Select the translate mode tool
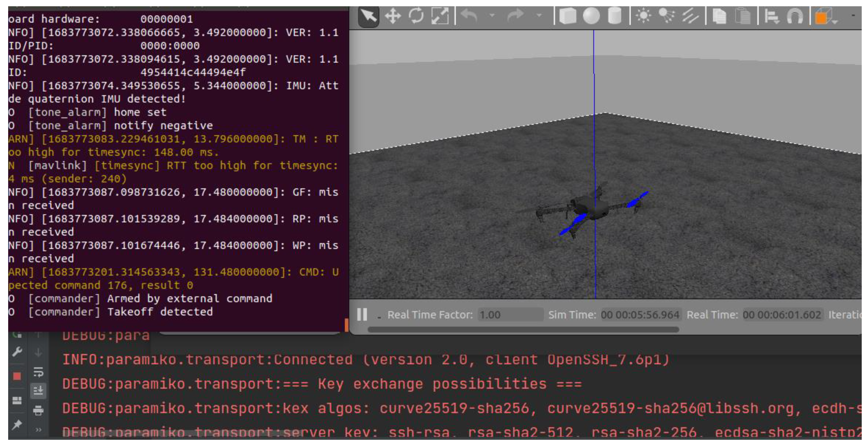Viewport: 868px width, 447px height. 392,16
